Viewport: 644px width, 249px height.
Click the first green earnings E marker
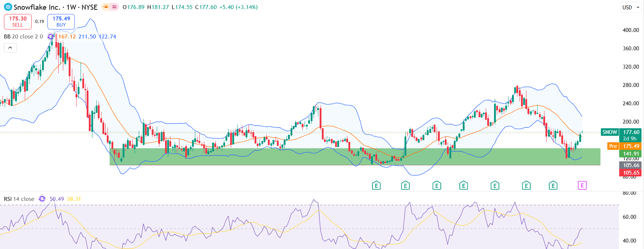pos(376,185)
